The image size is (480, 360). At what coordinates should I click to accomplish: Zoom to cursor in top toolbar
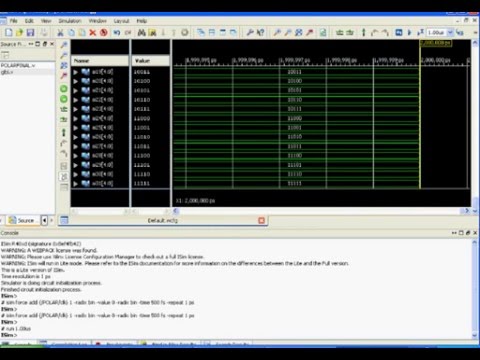click(x=309, y=32)
